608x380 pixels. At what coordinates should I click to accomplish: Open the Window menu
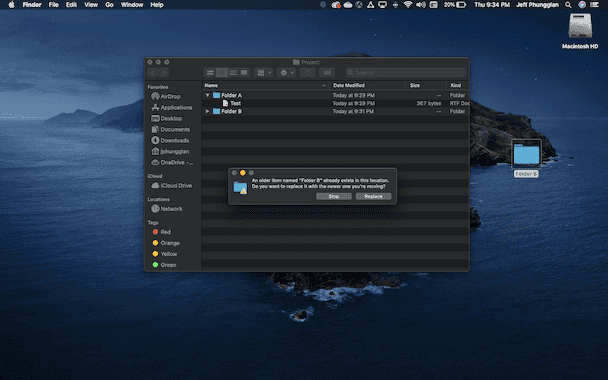(132, 5)
